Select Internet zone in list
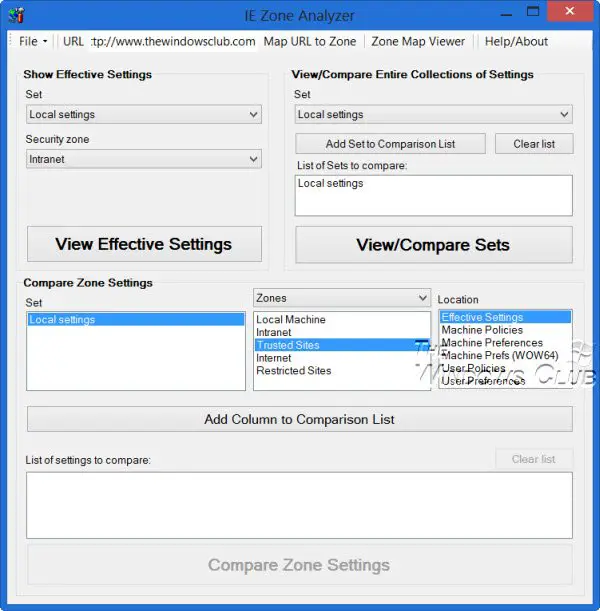This screenshot has height=611, width=600. point(342,358)
